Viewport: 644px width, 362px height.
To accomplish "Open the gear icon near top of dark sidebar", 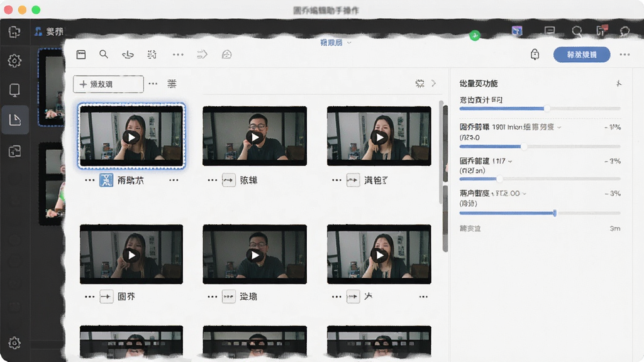I will click(x=14, y=61).
